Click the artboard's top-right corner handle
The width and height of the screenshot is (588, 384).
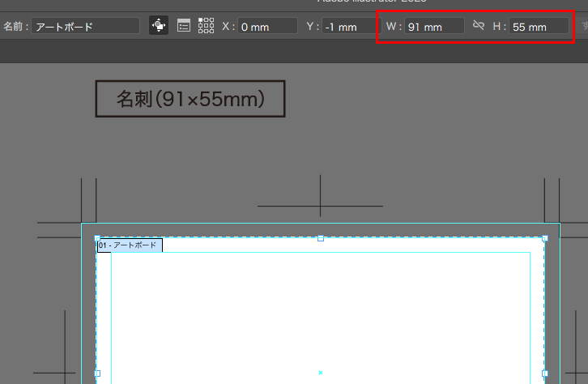point(545,238)
